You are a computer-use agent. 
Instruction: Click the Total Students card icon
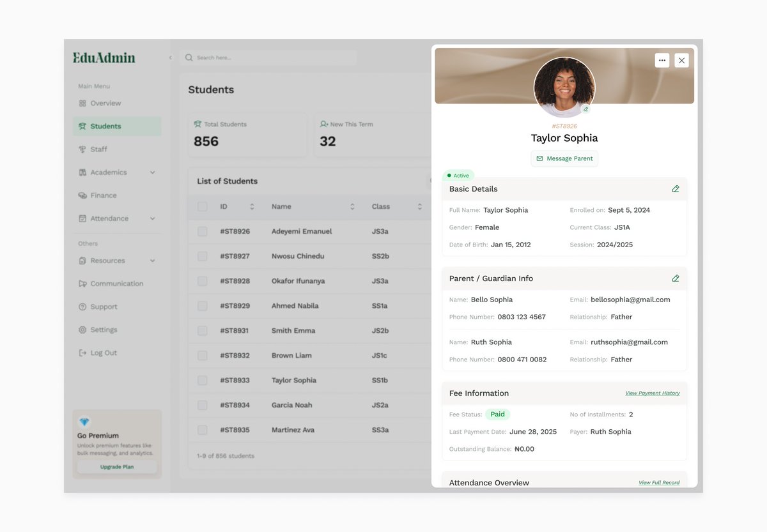tap(198, 124)
